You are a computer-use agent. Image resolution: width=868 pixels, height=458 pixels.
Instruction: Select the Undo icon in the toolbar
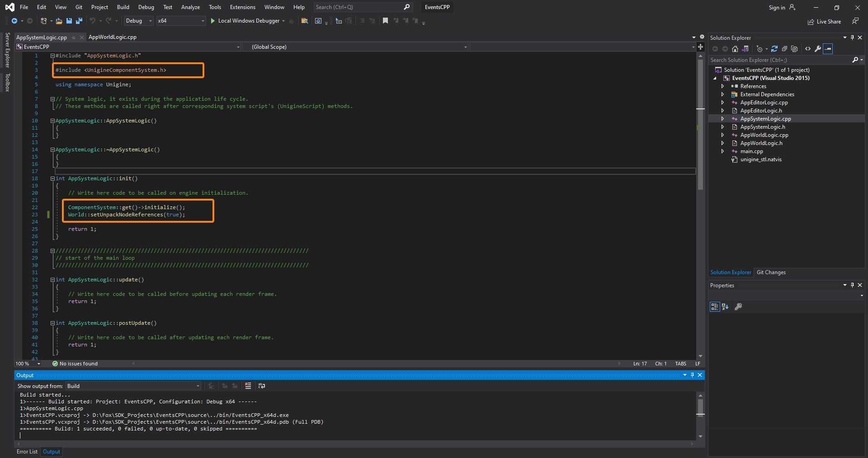coord(92,21)
